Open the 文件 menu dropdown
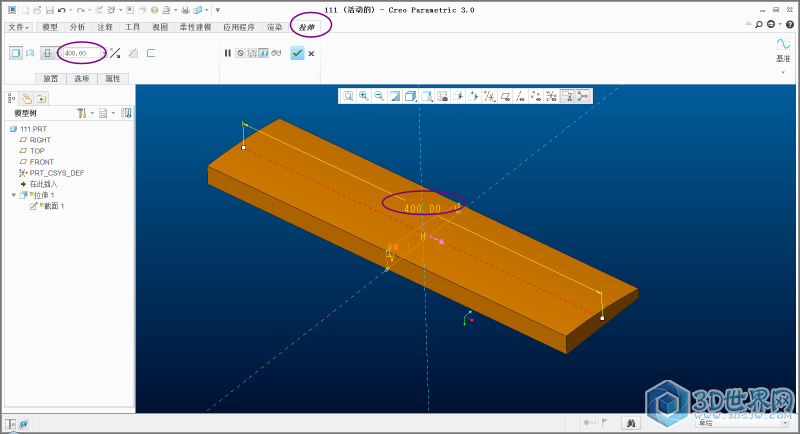The image size is (800, 434). [x=19, y=27]
